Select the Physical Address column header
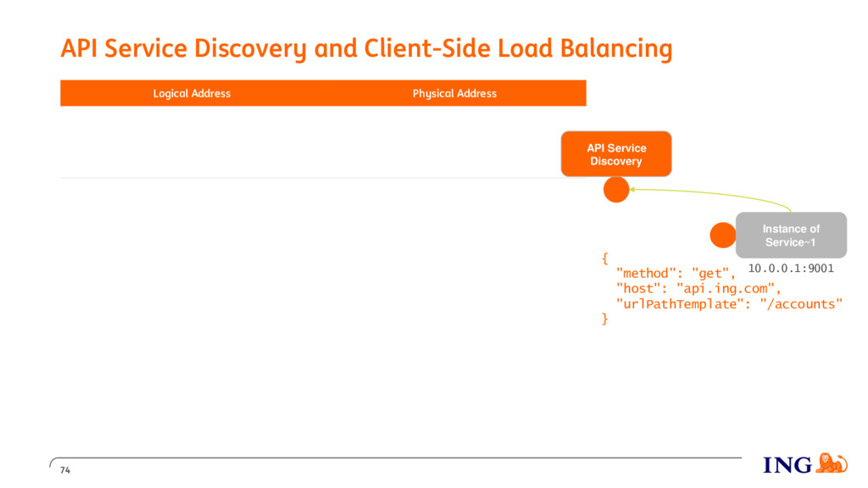The width and height of the screenshot is (868, 488). [454, 93]
